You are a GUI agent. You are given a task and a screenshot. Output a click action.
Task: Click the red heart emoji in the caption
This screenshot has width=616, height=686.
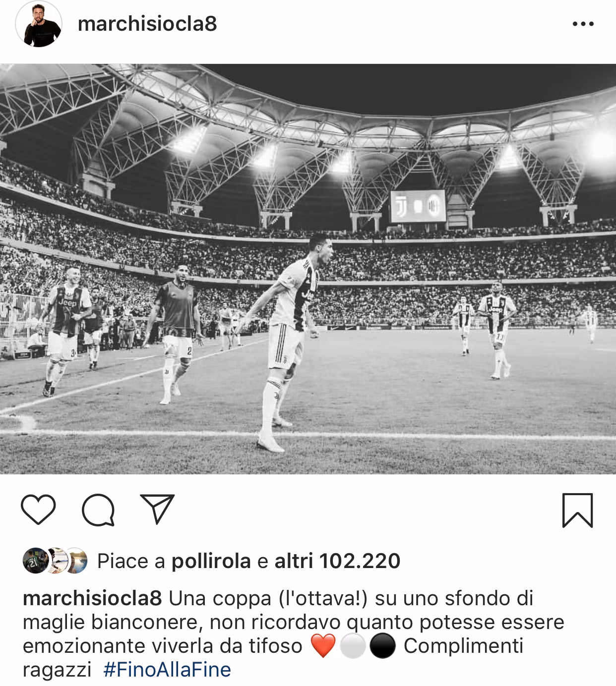[x=323, y=646]
